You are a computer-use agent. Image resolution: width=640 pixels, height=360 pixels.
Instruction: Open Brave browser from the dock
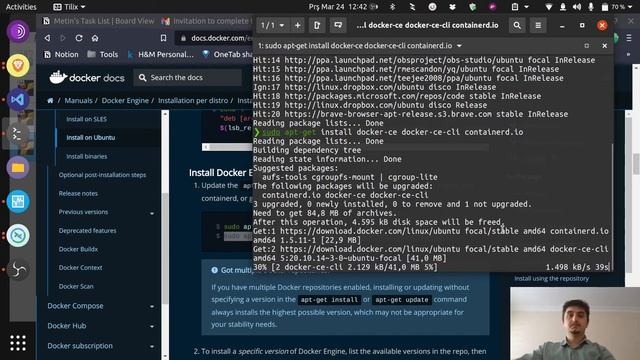click(x=18, y=65)
